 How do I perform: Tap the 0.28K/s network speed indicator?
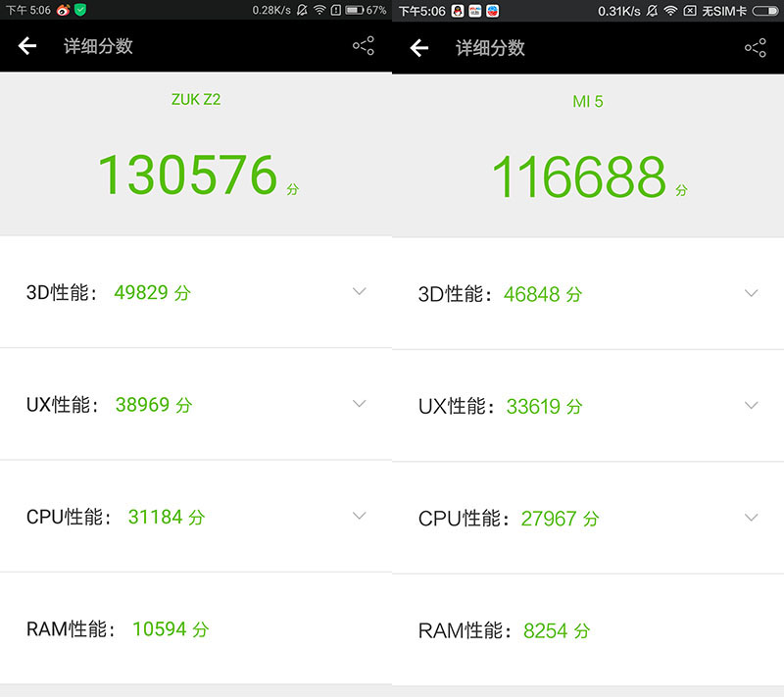coord(271,10)
